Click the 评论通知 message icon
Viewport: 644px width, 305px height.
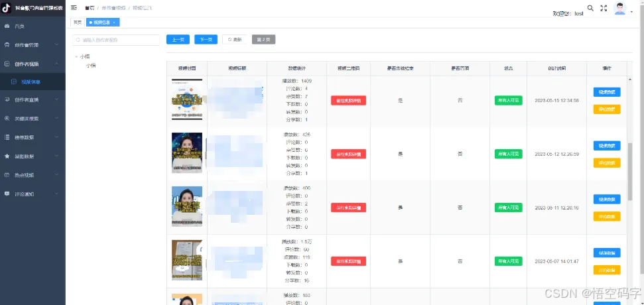7,194
